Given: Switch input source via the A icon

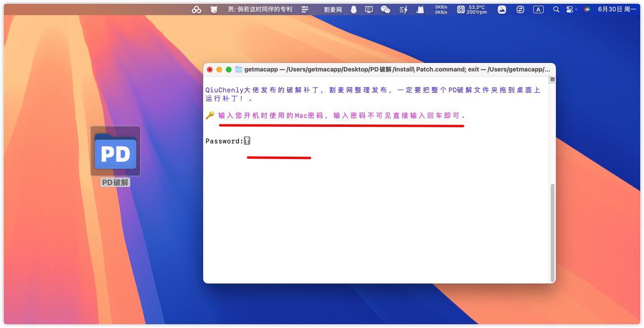Looking at the screenshot, I should click(x=538, y=9).
